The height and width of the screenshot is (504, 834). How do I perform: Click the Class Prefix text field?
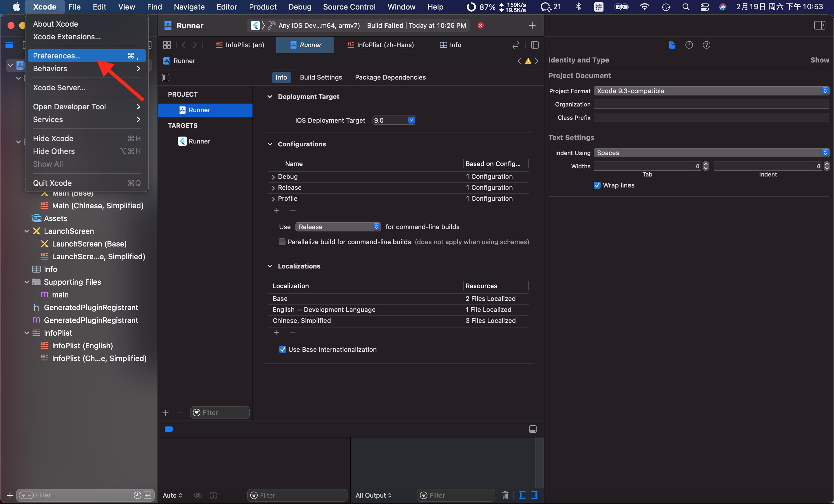coord(711,118)
